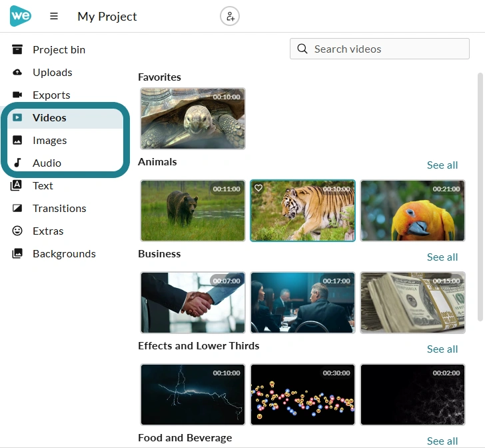The width and height of the screenshot is (485, 448).
Task: See all Effects and Lower Thirds
Action: click(x=442, y=349)
